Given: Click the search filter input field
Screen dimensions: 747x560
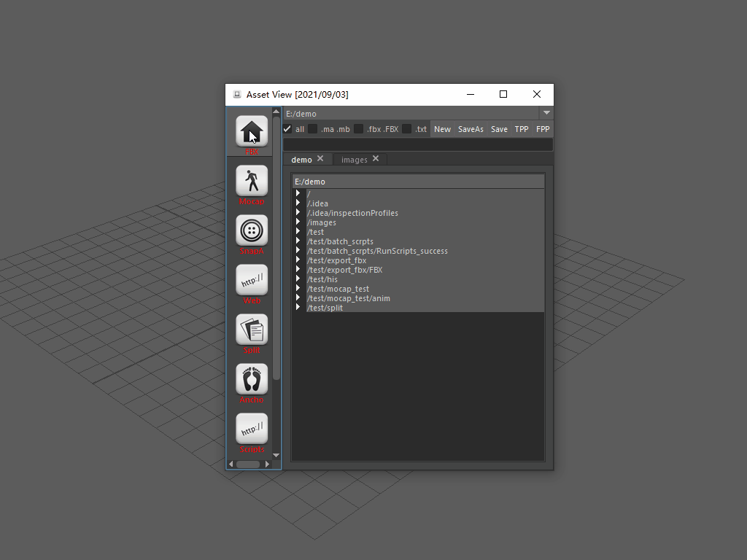Looking at the screenshot, I should 417,144.
